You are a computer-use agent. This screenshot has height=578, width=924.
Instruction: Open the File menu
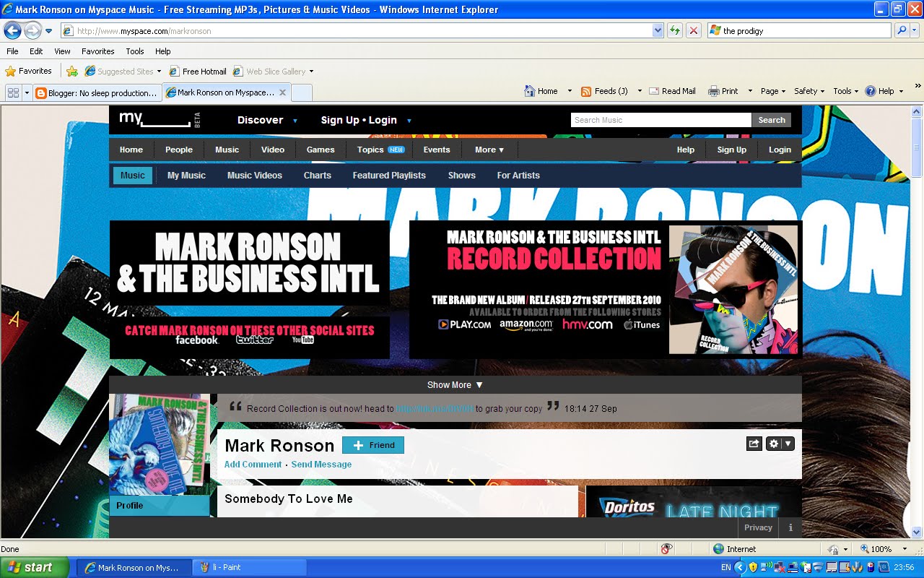coord(12,51)
